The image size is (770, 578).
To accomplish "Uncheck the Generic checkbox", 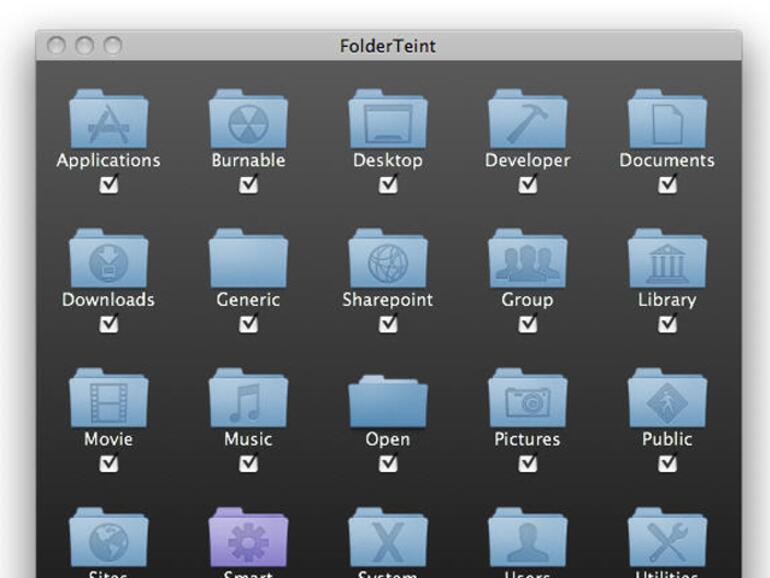I will coord(248,324).
